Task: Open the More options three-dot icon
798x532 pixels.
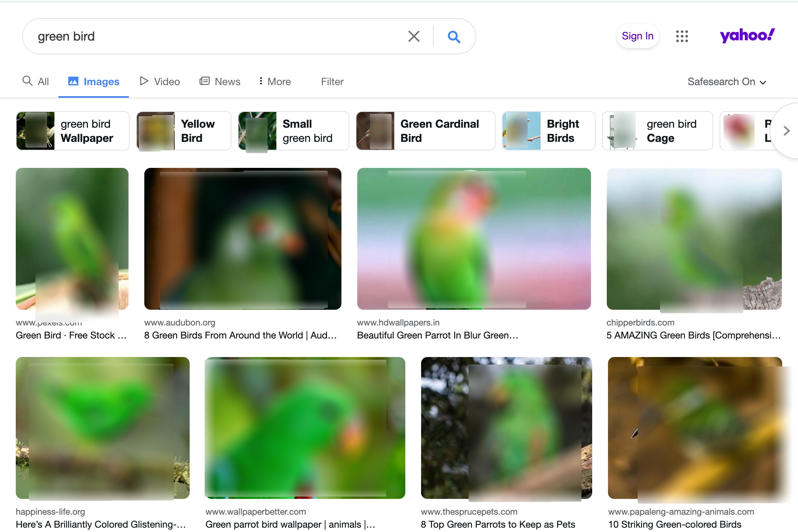Action: click(261, 81)
